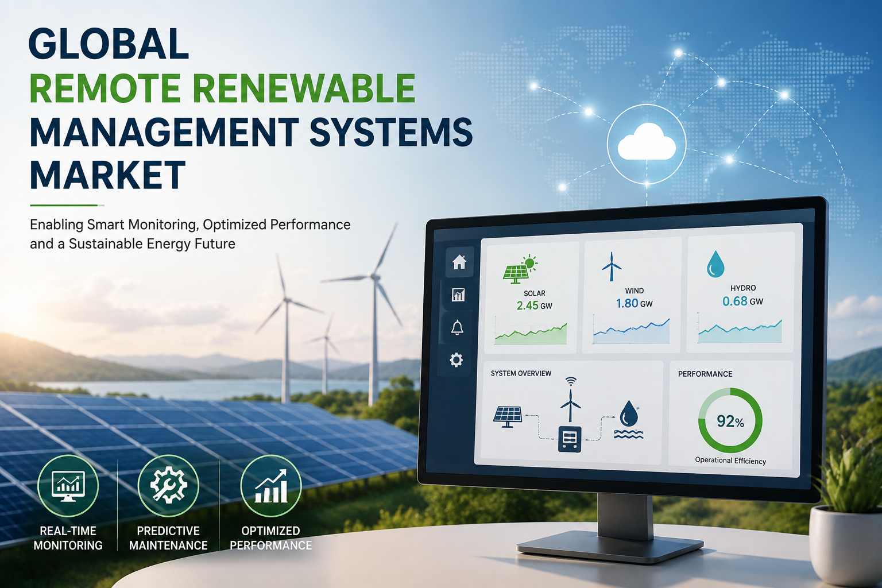
Task: Click the Real-Time Monitoring circular icon
Action: click(68, 486)
